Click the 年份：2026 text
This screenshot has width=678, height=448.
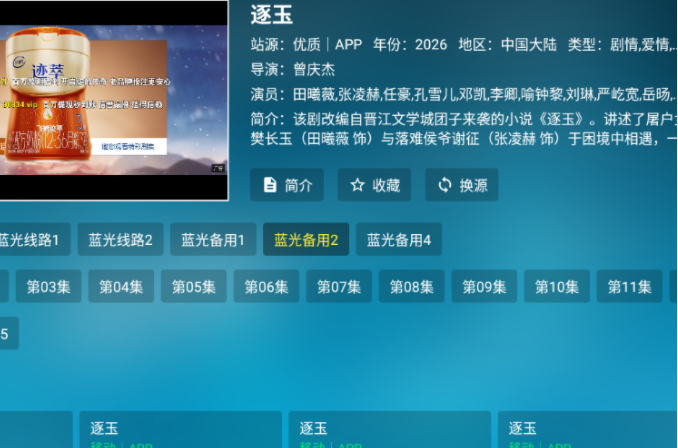410,44
